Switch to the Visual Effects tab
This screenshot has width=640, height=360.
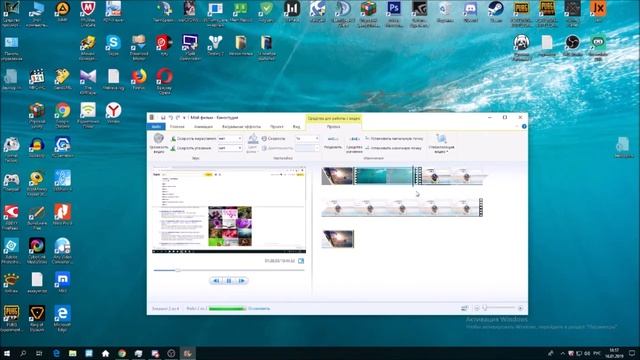pos(241,127)
